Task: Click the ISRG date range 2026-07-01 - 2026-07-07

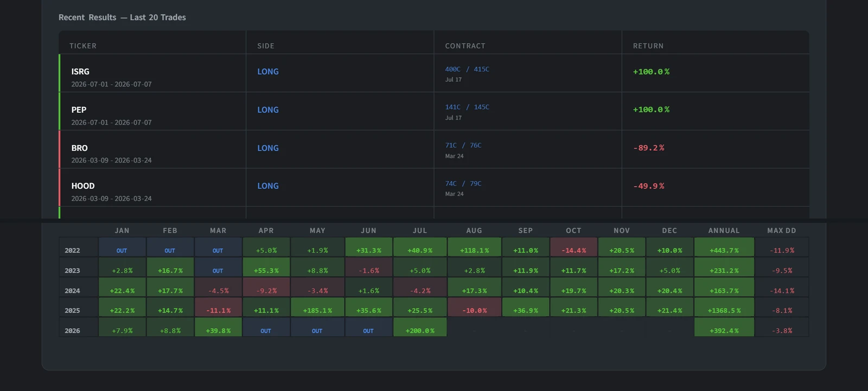Action: tap(112, 85)
